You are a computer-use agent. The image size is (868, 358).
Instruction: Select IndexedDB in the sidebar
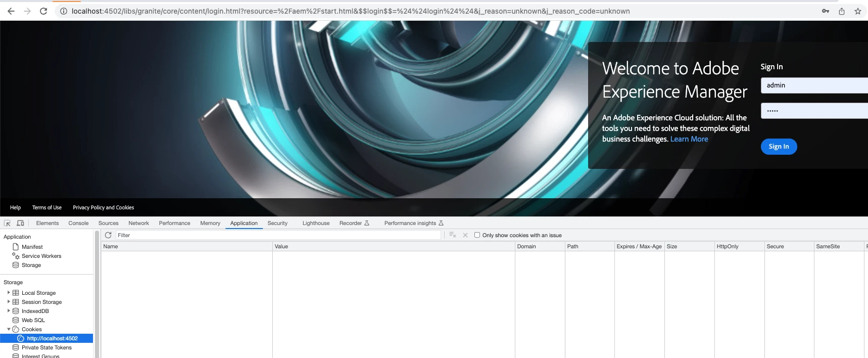click(x=35, y=311)
